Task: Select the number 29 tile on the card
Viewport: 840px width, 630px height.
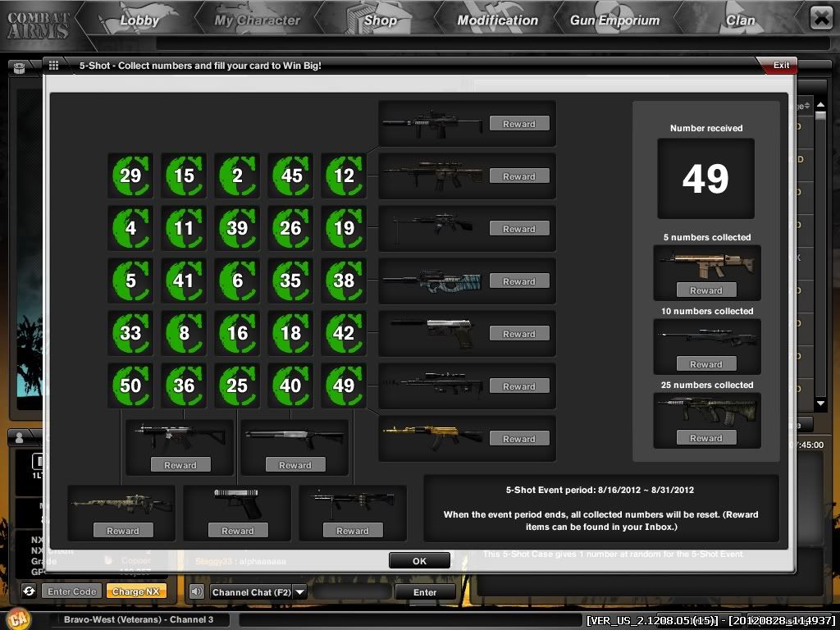Action: pos(130,175)
